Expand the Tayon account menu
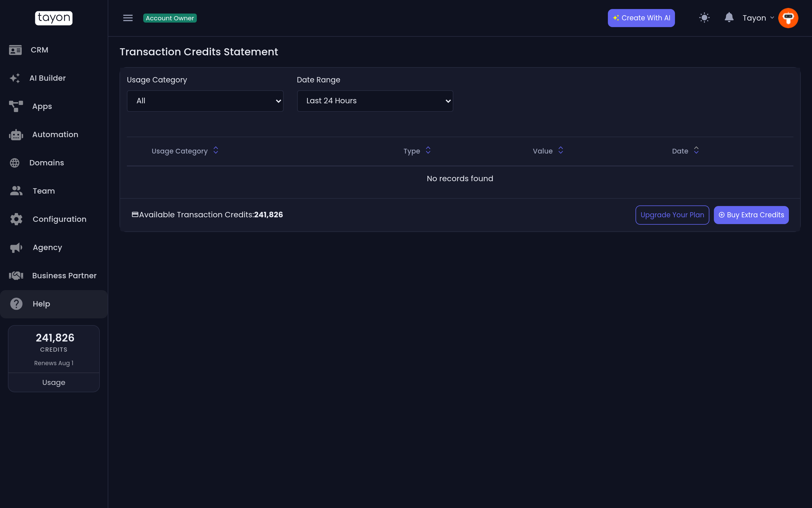This screenshot has width=812, height=508. 758,18
